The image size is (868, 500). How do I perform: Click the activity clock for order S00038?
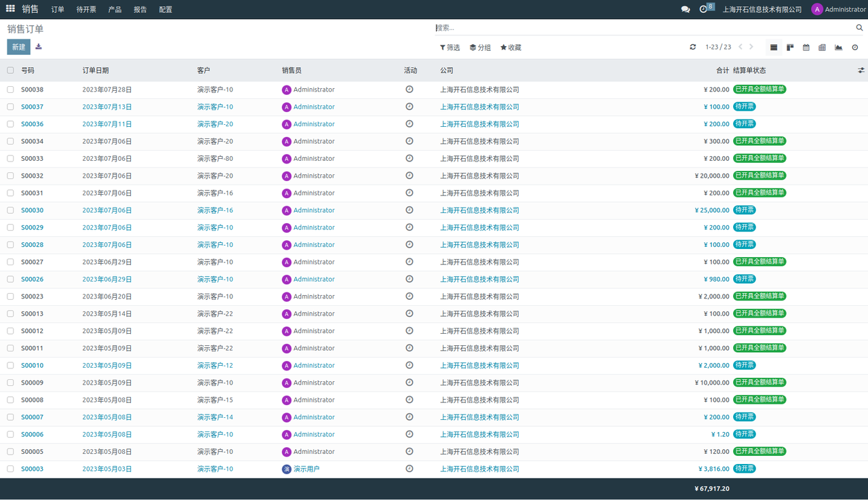point(409,90)
